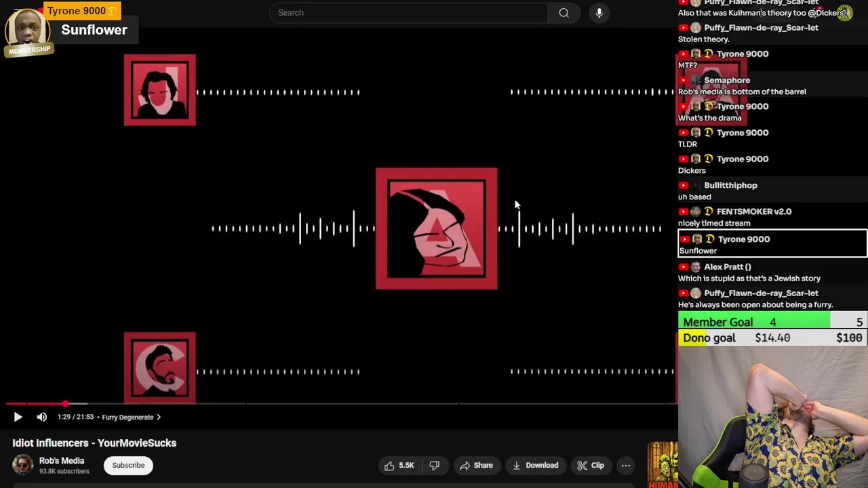This screenshot has width=868, height=488.
Task: Click YouTube icon beside Alex Pratt ()
Action: tap(684, 267)
